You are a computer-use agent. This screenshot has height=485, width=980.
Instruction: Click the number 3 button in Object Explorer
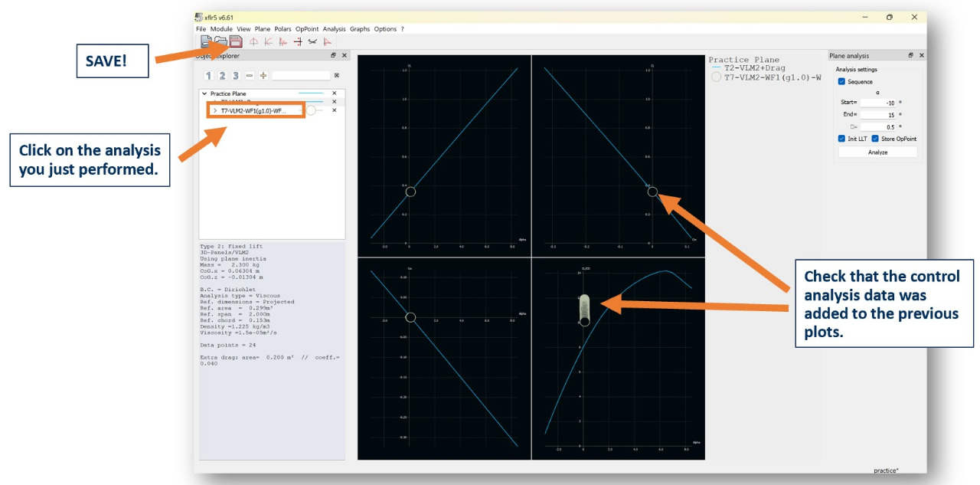236,75
